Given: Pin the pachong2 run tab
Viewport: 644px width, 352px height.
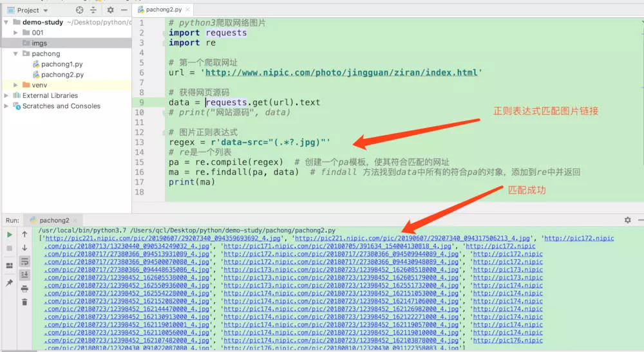Looking at the screenshot, I should tap(10, 283).
